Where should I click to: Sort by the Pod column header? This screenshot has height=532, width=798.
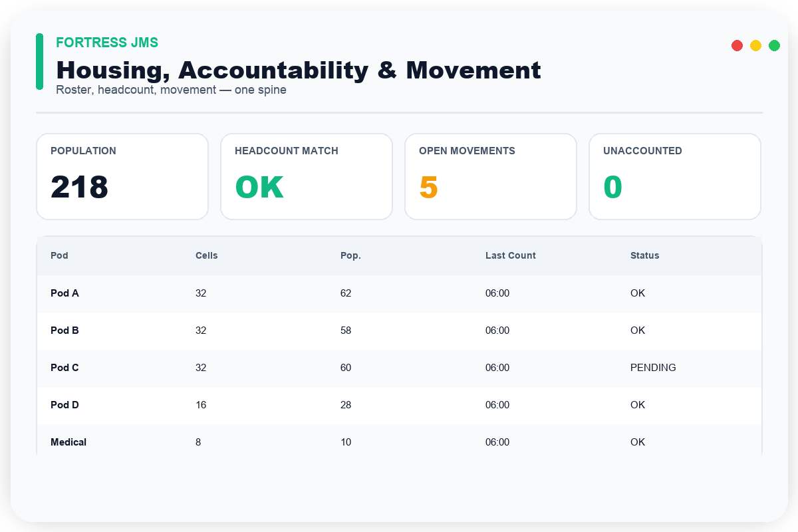click(x=59, y=255)
